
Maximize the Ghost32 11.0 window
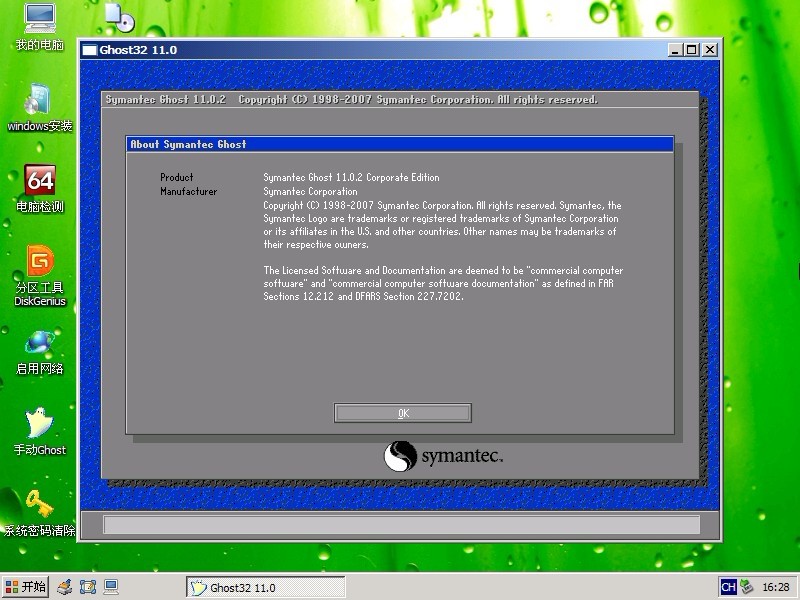(x=692, y=50)
